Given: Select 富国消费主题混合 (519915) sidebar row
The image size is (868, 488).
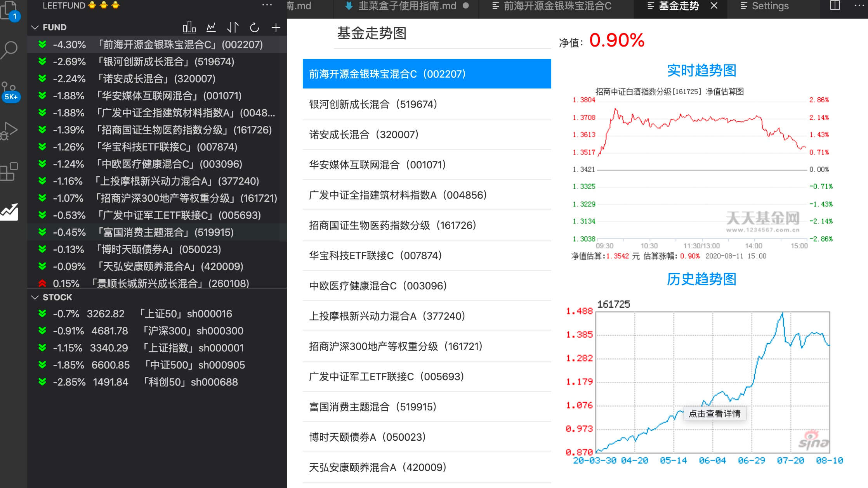Looking at the screenshot, I should (157, 232).
